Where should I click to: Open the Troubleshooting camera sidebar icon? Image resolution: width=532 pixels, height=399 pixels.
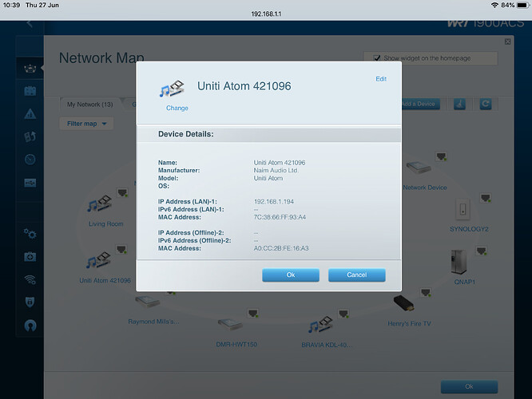[x=30, y=257]
